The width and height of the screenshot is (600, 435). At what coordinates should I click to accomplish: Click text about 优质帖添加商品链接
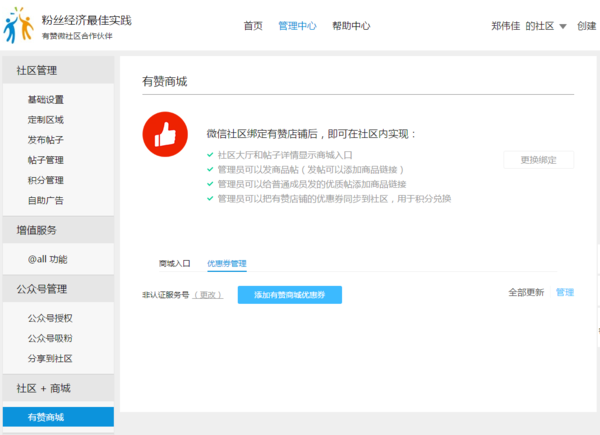click(x=311, y=184)
